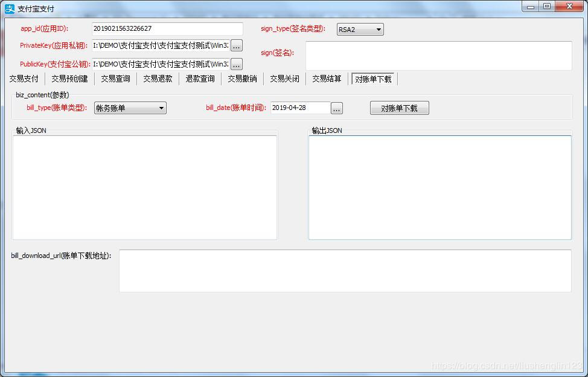Click the biz_content(参数) group label
588x377 pixels.
point(42,95)
